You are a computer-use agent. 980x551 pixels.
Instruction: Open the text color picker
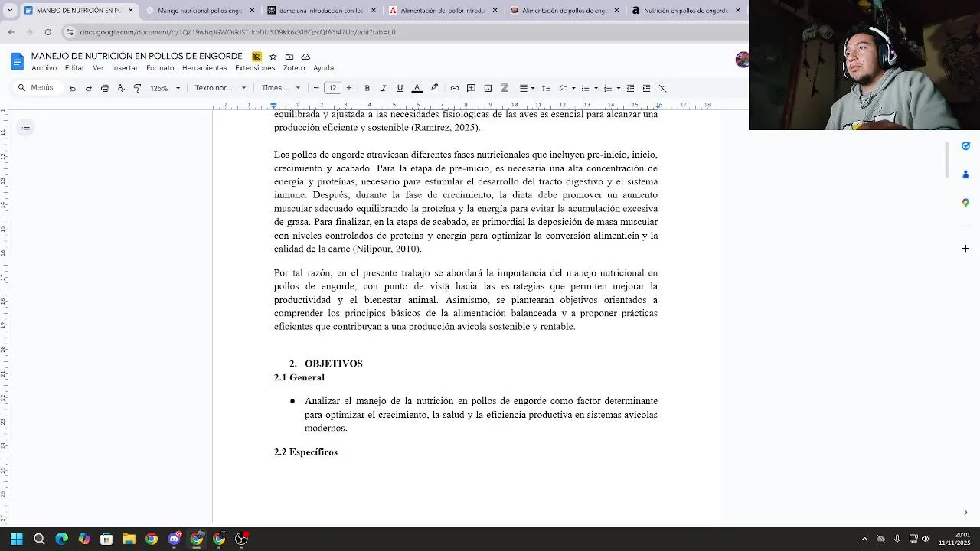417,88
